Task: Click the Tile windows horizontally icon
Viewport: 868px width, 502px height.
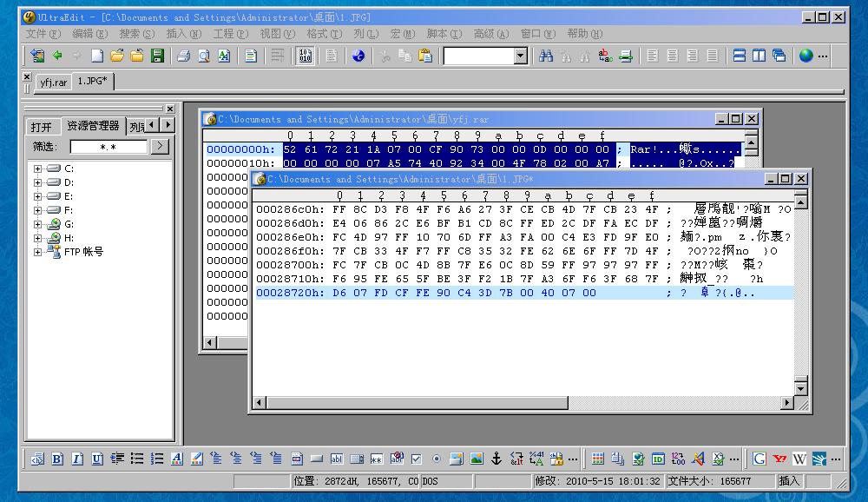Action: (740, 56)
